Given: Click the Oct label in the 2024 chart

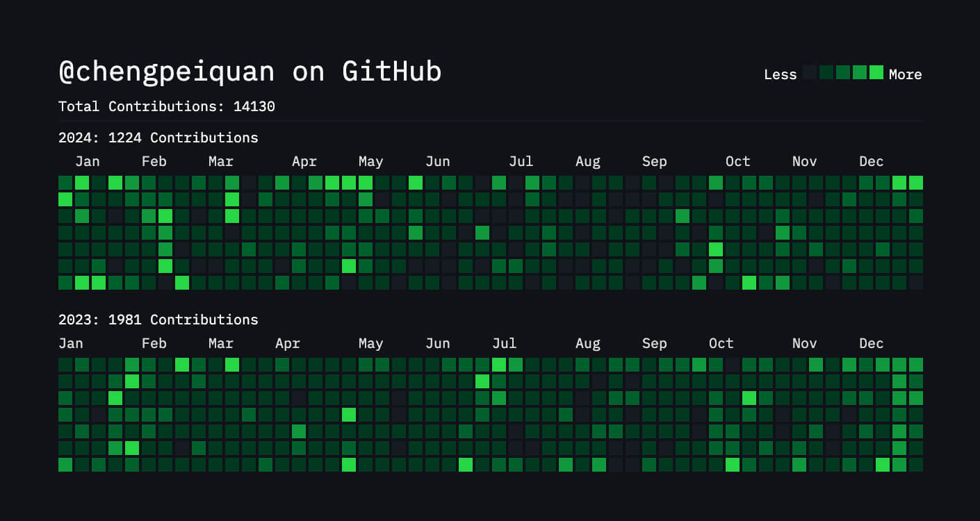Looking at the screenshot, I should tap(738, 161).
